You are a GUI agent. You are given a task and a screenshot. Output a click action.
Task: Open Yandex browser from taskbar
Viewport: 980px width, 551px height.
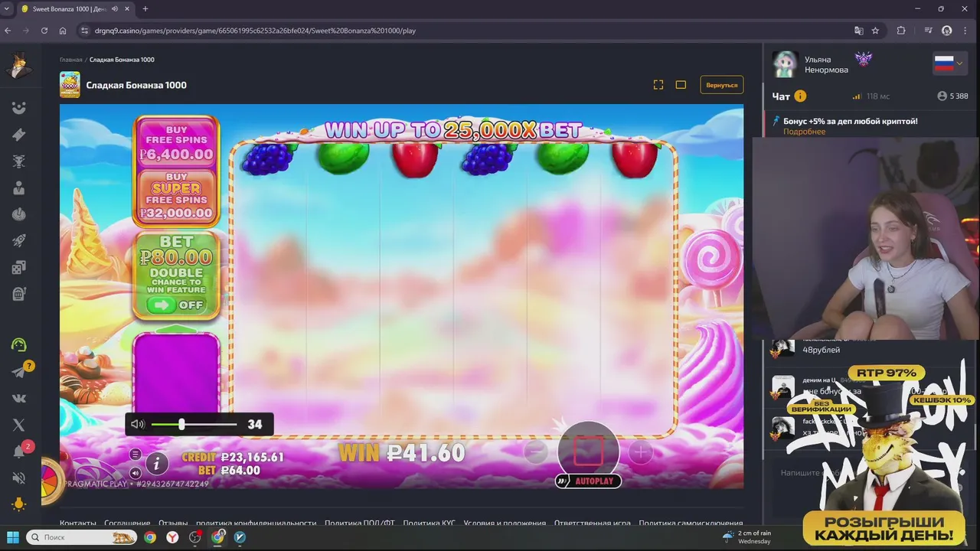pyautogui.click(x=172, y=537)
